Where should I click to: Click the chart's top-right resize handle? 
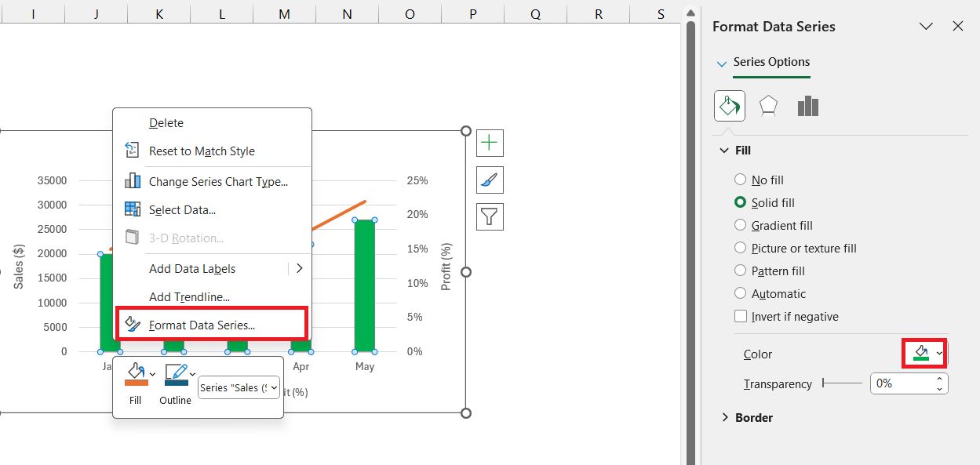(466, 131)
